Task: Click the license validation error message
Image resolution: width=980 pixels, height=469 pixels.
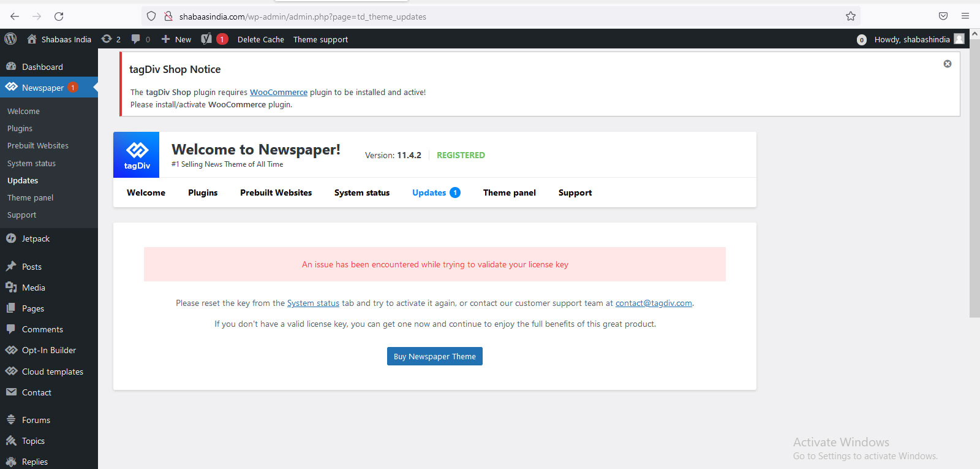Action: point(435,264)
